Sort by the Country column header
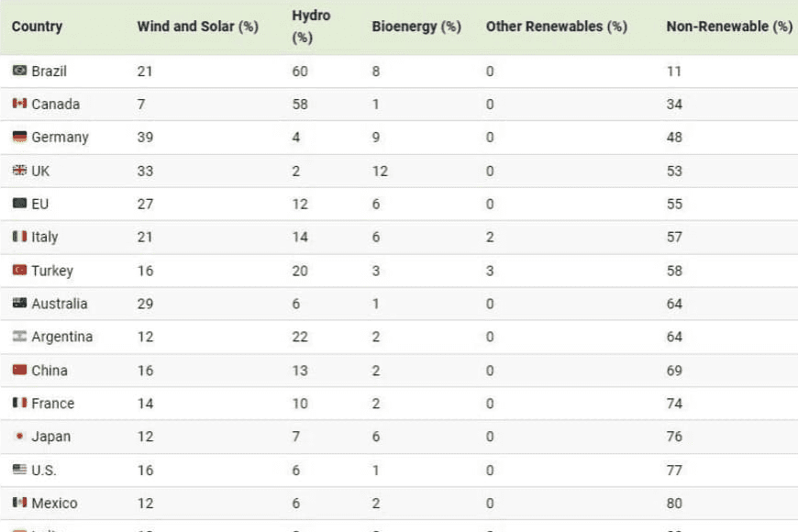Screen dimensions: 798x532 click(37, 27)
